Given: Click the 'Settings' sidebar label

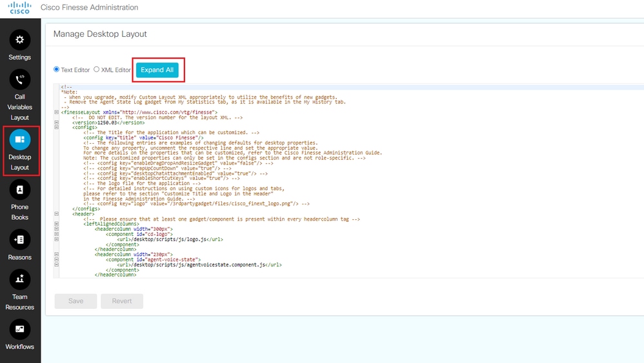Looking at the screenshot, I should pos(20,57).
